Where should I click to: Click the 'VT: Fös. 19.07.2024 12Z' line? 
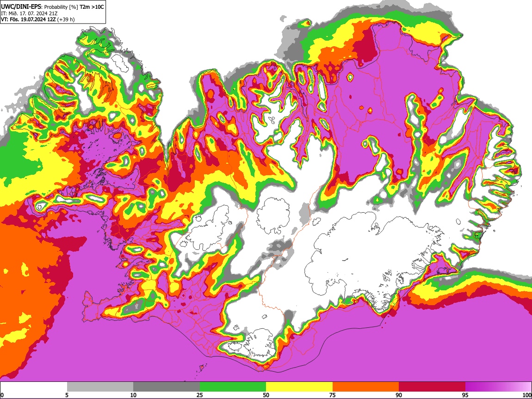click(28, 19)
